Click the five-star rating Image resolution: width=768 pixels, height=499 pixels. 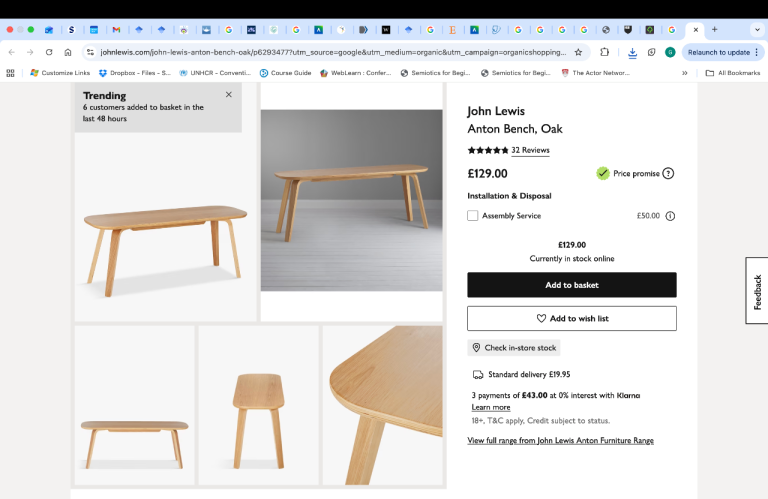pos(488,150)
